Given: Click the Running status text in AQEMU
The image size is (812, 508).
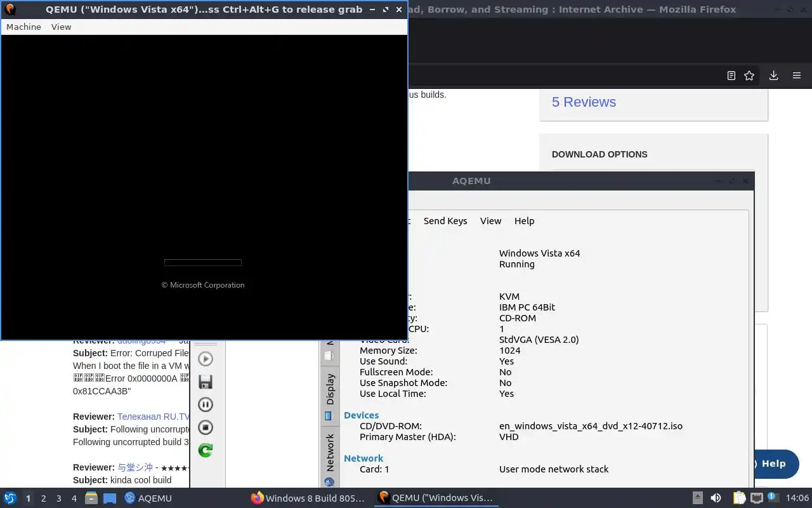Looking at the screenshot, I should tap(516, 264).
